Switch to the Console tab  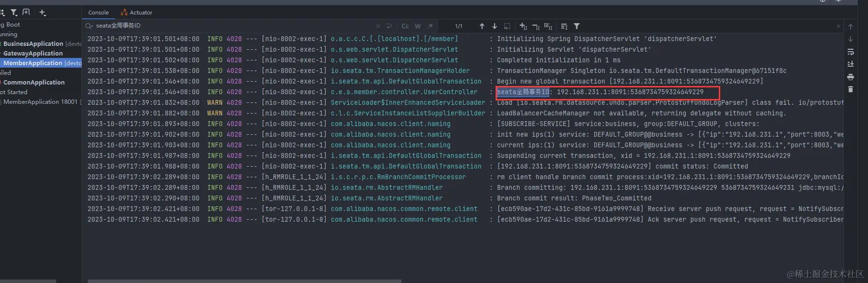pos(99,13)
